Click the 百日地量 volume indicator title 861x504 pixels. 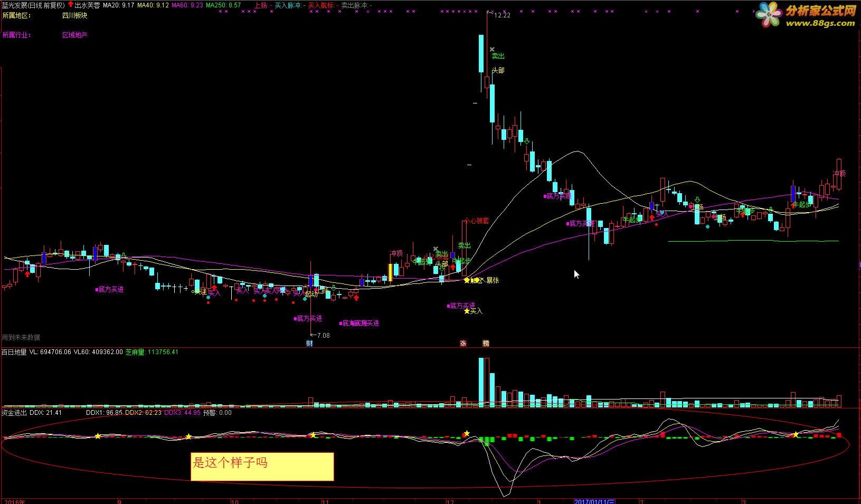pos(14,352)
